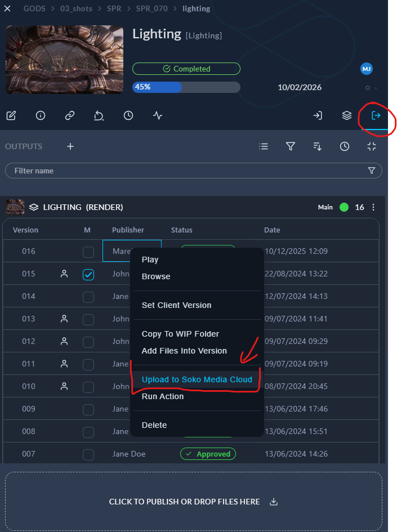
Task: Open the info circle icon
Action: click(41, 116)
